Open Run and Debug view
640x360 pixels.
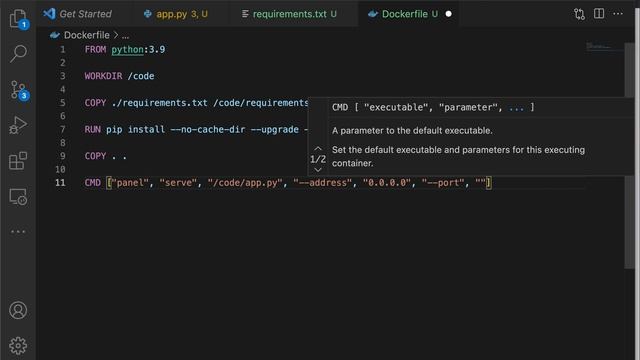18,125
